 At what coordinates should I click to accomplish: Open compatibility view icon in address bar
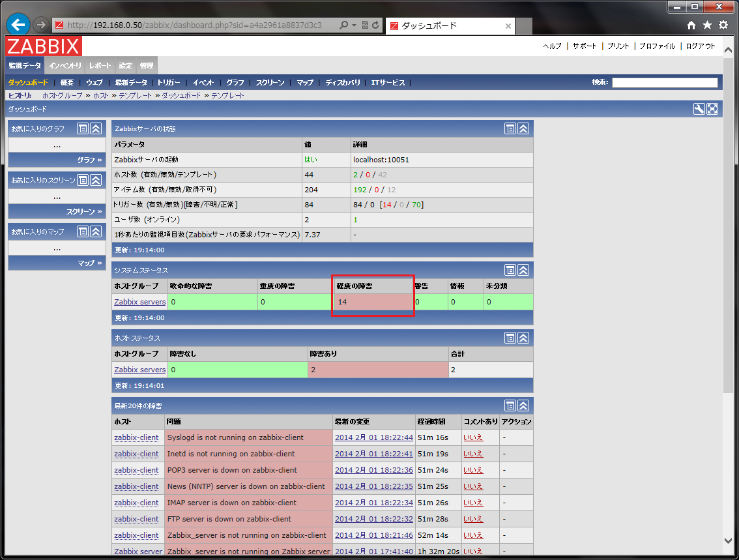[365, 25]
